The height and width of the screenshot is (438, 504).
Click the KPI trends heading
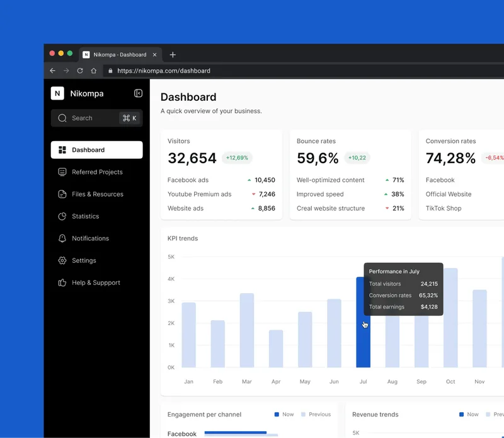point(183,238)
